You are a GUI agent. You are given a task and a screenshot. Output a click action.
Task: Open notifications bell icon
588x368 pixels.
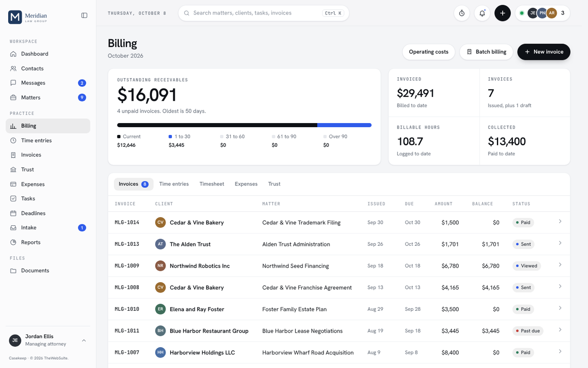click(482, 13)
